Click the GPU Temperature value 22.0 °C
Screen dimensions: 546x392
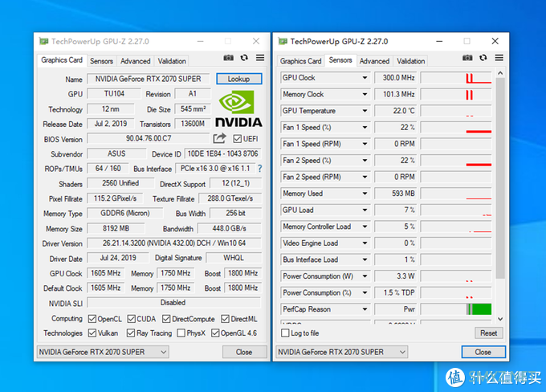[x=395, y=111]
